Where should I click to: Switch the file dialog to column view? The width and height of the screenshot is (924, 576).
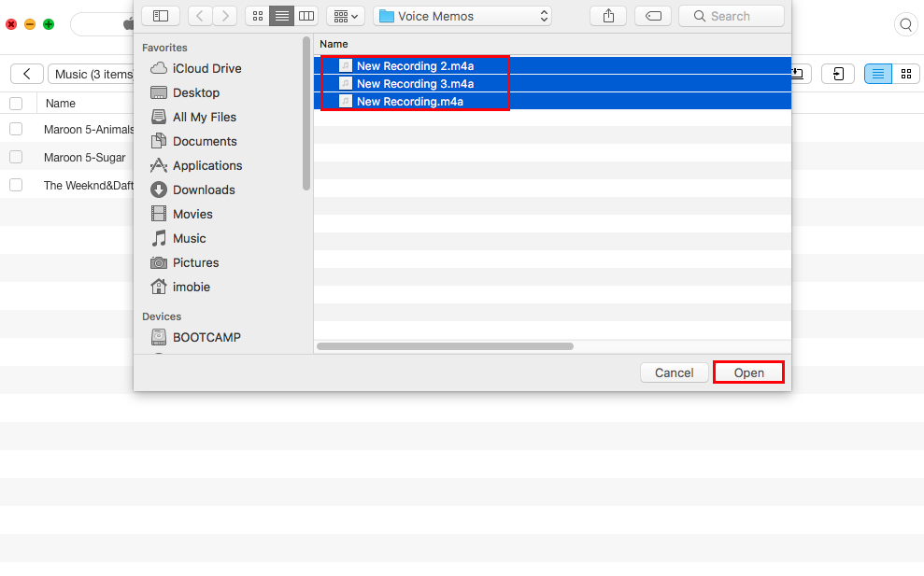306,16
